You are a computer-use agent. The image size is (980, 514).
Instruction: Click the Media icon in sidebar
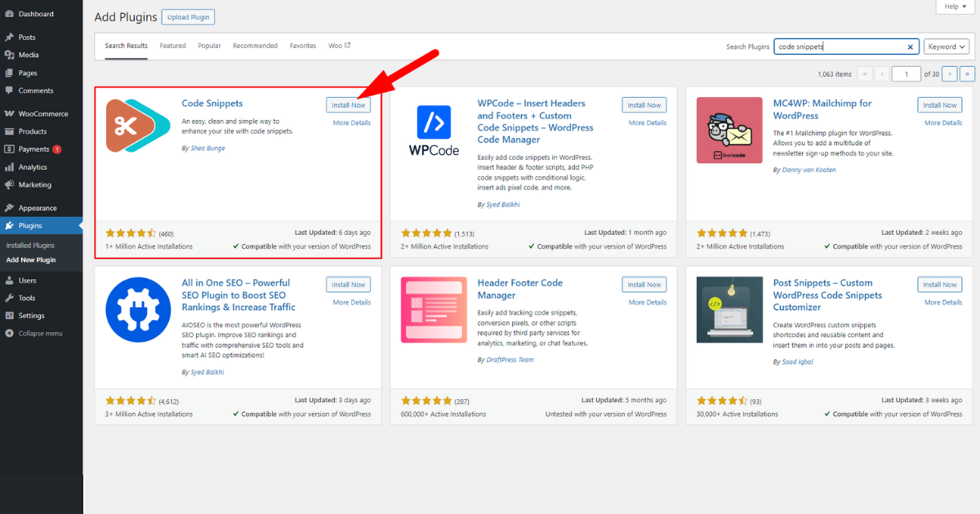[9, 55]
